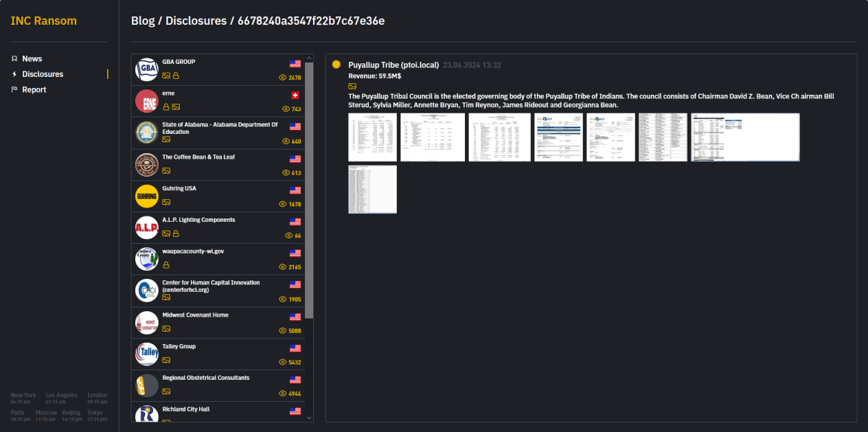Image resolution: width=868 pixels, height=432 pixels.
Task: Click the Coffee Bean & Tea Leaf logo
Action: coord(147,164)
